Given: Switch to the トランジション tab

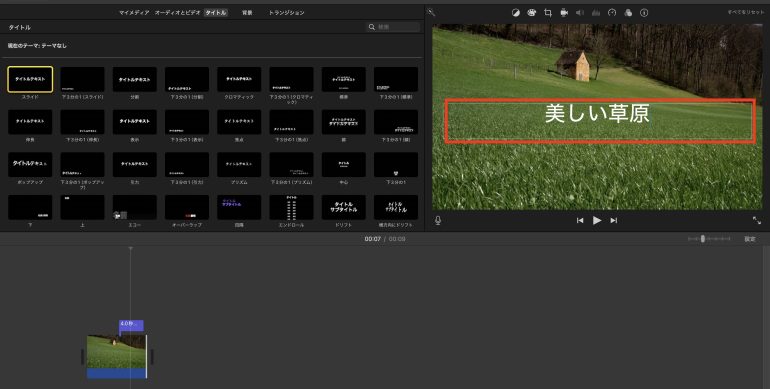Looking at the screenshot, I should (x=286, y=13).
